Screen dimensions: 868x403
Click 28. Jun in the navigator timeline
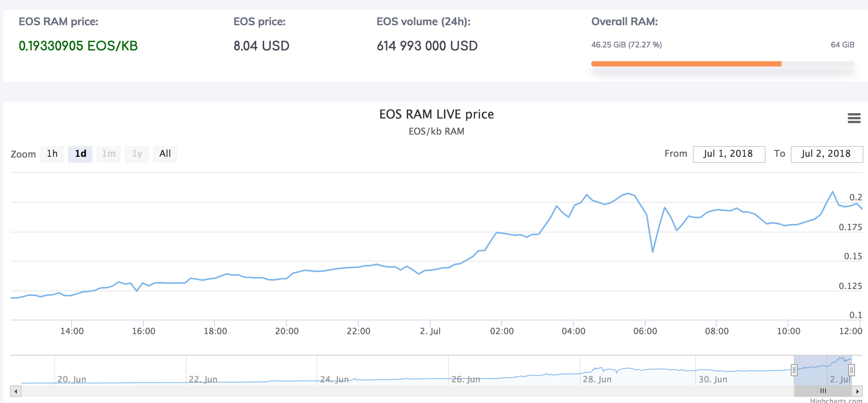click(x=597, y=379)
